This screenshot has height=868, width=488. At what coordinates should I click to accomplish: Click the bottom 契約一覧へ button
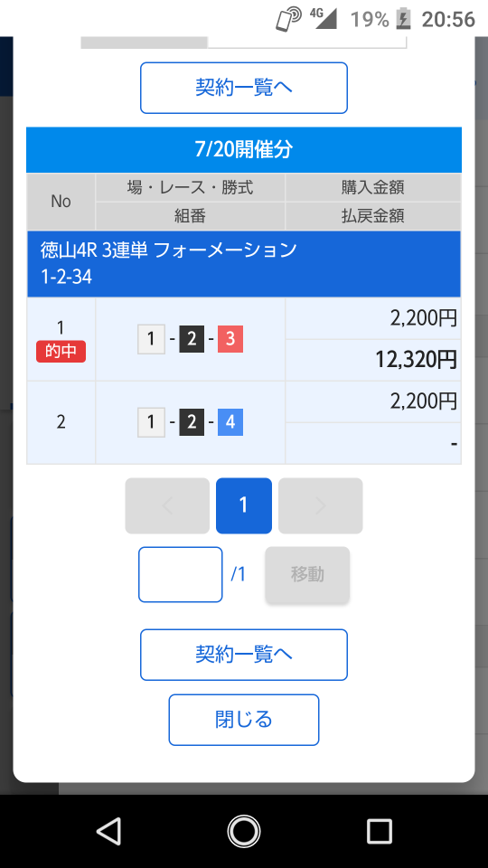[243, 655]
